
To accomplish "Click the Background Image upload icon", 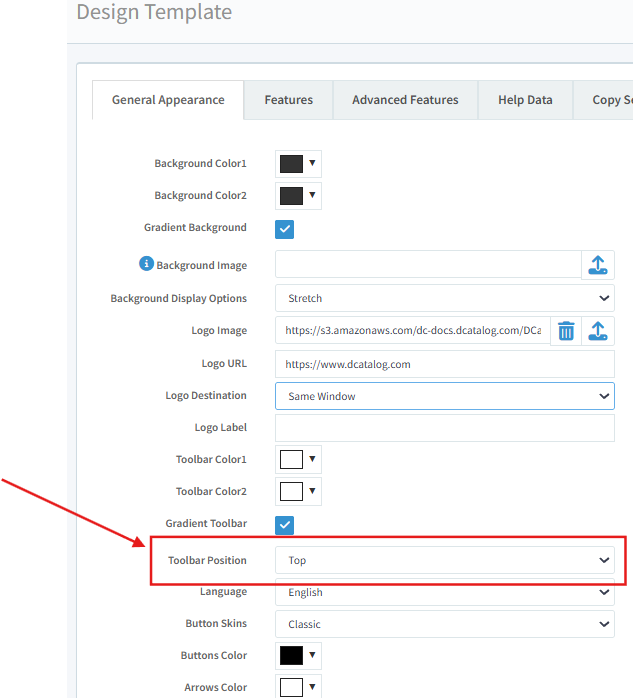I will (x=597, y=265).
